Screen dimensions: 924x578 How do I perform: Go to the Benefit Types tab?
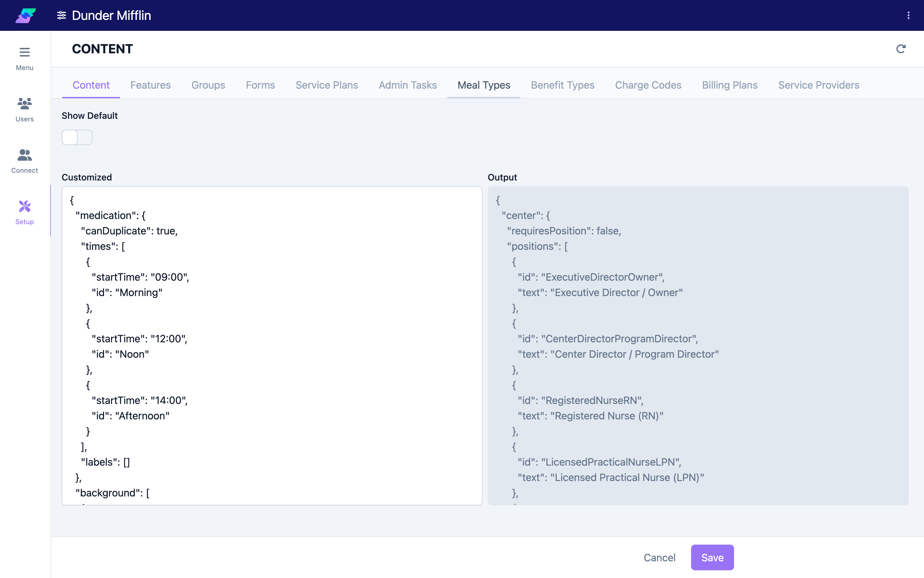tap(562, 85)
